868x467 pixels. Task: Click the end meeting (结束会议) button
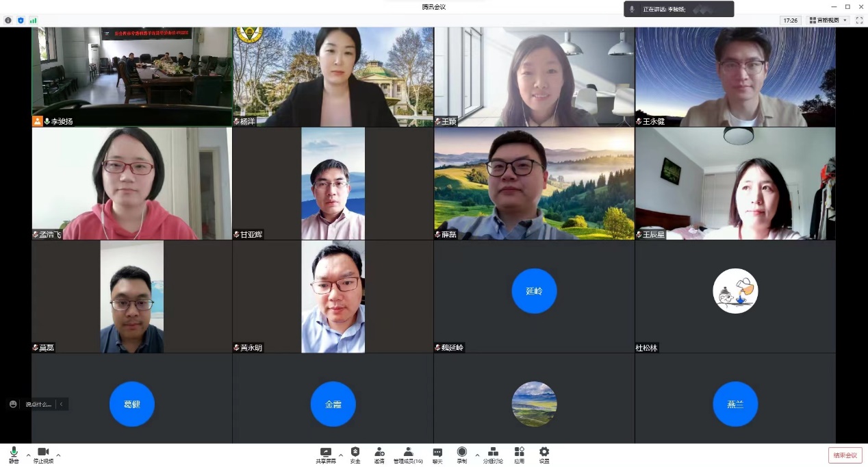[x=845, y=455]
